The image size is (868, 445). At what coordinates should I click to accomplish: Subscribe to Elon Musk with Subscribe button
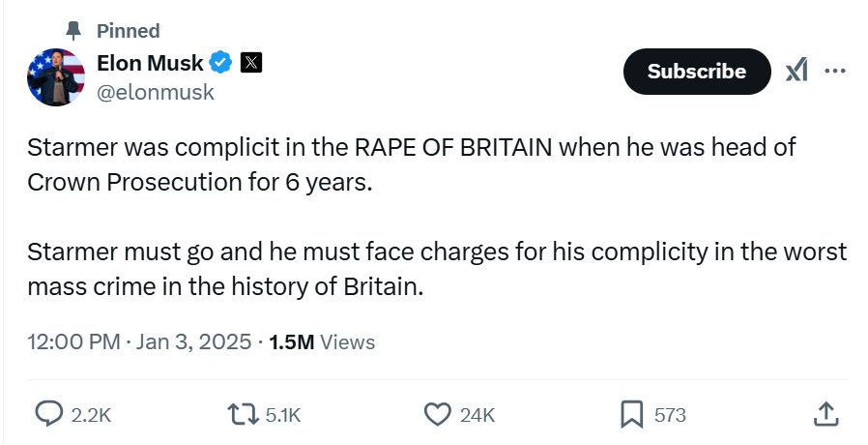click(x=697, y=71)
